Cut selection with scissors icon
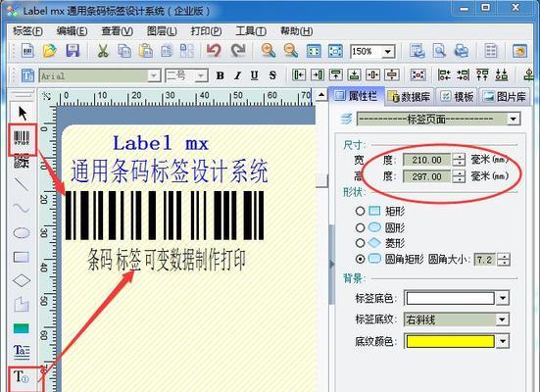The width and height of the screenshot is (540, 392). point(102,51)
